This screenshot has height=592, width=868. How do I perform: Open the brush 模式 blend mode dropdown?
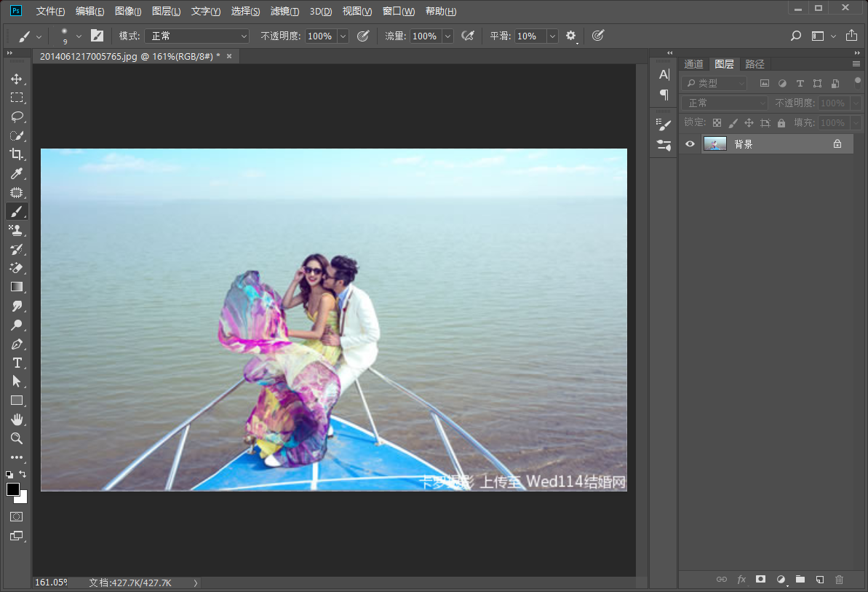(x=196, y=36)
